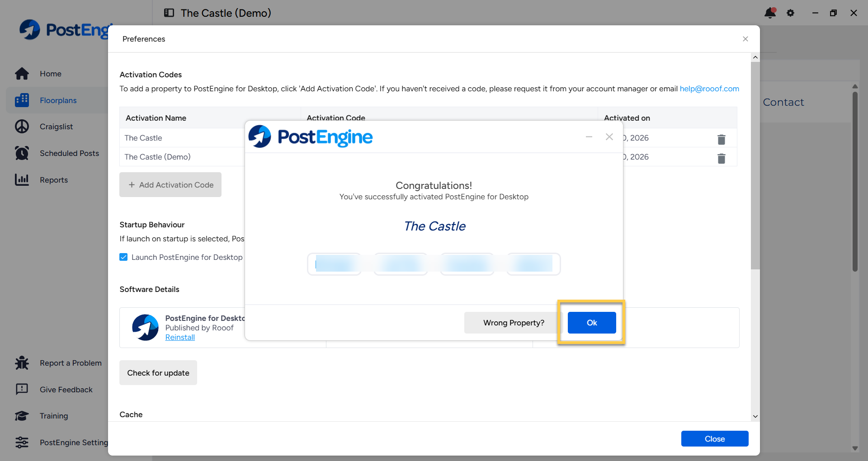Uncheck Launch PostEngine for Desktop
Screen dimensions: 868x461
pos(123,257)
